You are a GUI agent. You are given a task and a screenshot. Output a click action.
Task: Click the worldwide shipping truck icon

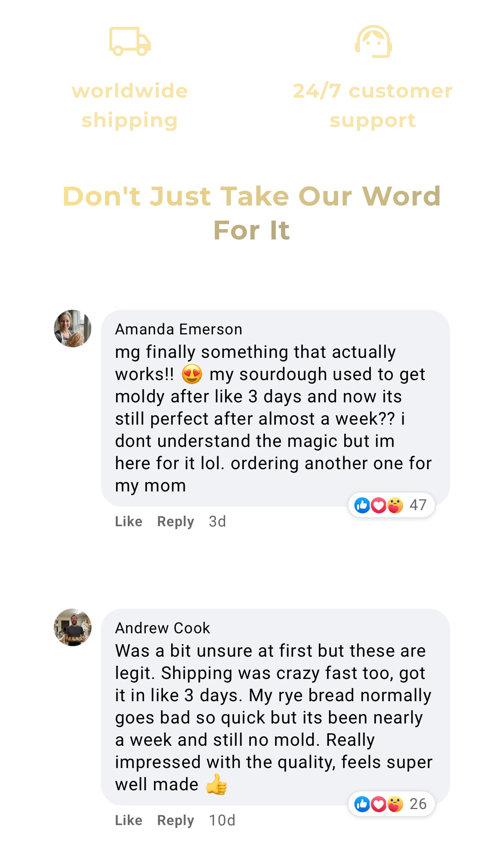[130, 41]
